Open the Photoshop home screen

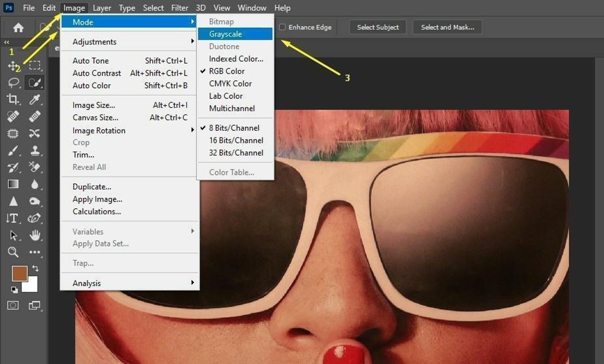(x=18, y=27)
